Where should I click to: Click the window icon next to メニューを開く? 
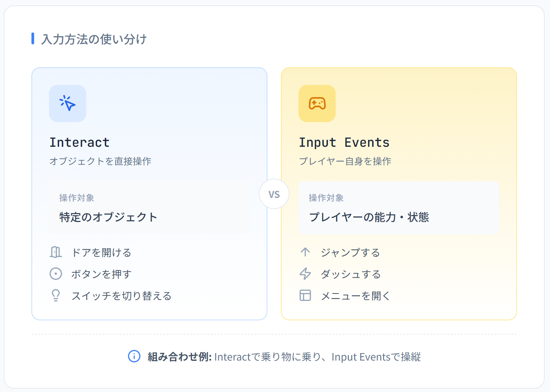[x=305, y=296]
